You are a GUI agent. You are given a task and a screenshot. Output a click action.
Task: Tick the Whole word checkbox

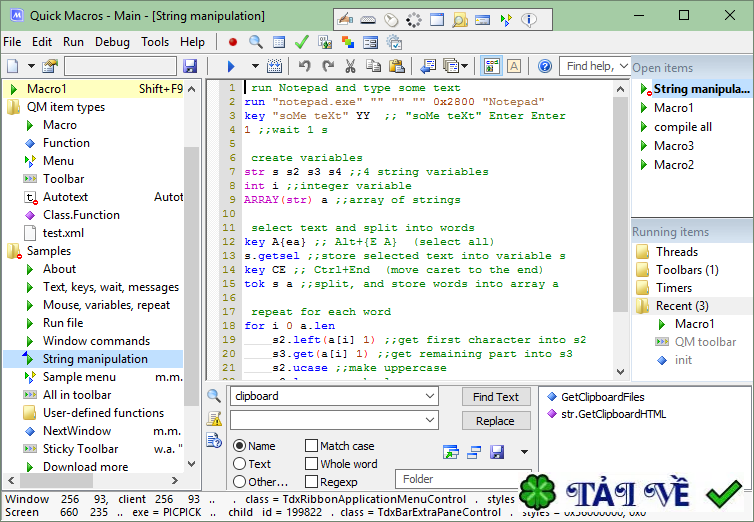click(x=312, y=464)
